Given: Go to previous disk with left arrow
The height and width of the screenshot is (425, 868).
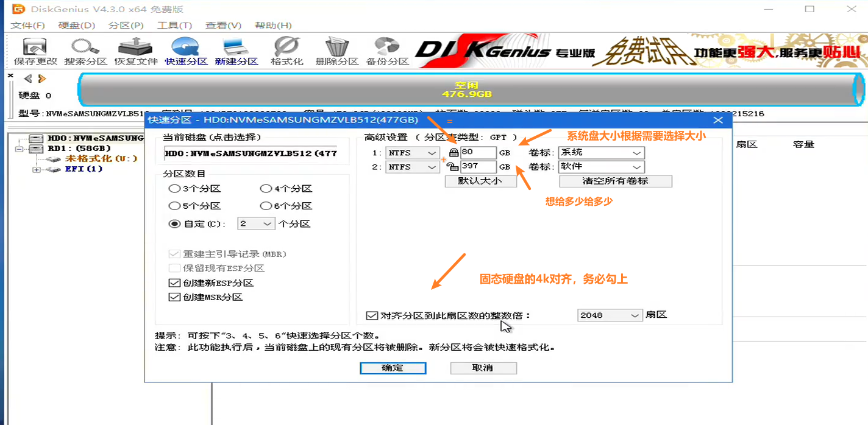Looking at the screenshot, I should 27,79.
